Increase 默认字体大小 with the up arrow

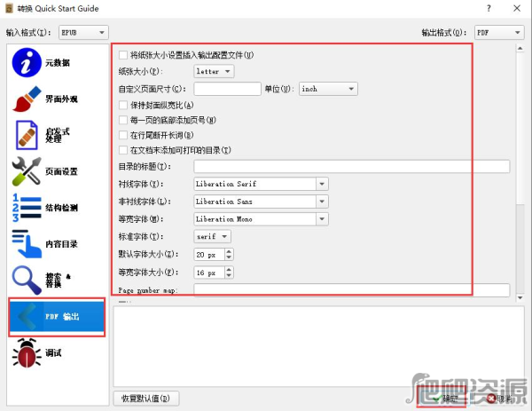point(231,250)
